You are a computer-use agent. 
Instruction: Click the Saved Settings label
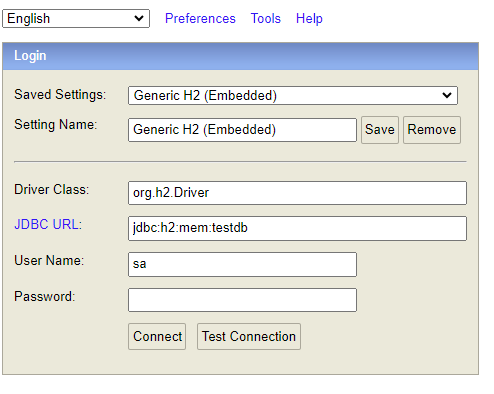[60, 94]
